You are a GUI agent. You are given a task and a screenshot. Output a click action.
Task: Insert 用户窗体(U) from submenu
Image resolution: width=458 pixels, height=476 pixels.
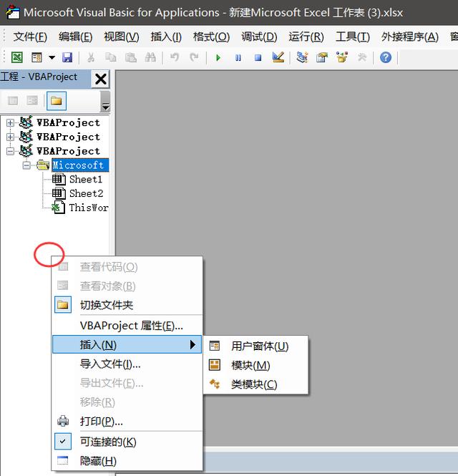(255, 346)
